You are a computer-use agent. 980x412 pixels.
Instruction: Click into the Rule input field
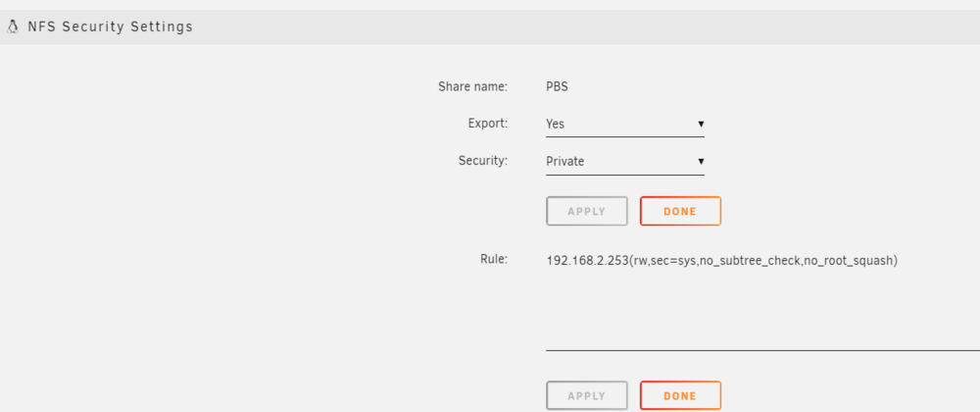(762, 301)
